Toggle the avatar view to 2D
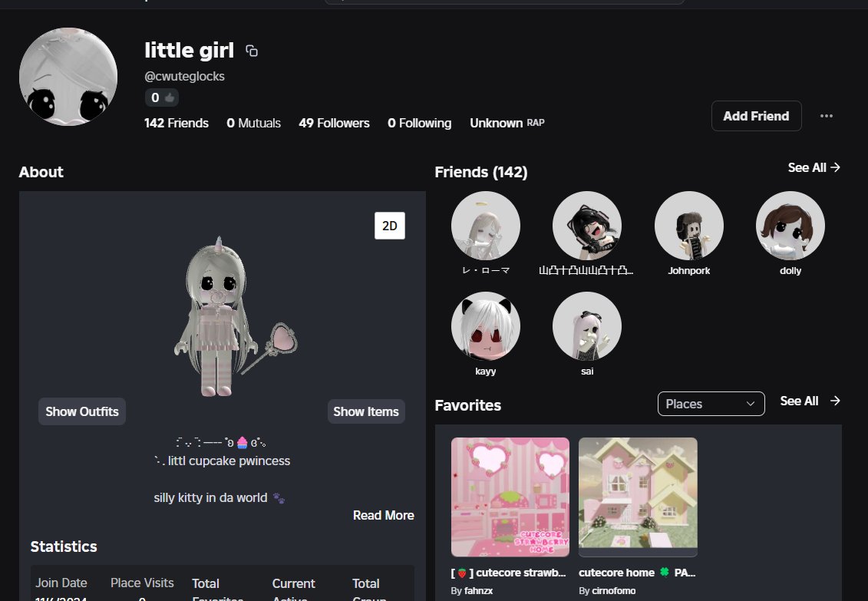 pyautogui.click(x=390, y=226)
